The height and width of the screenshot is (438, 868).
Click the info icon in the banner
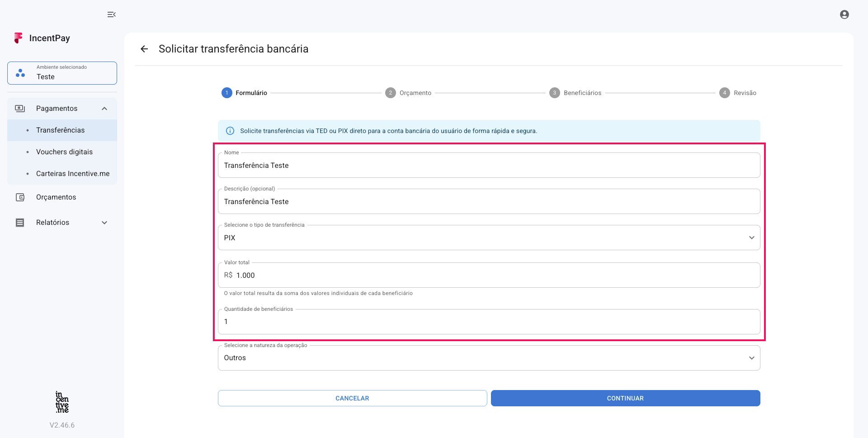click(230, 131)
